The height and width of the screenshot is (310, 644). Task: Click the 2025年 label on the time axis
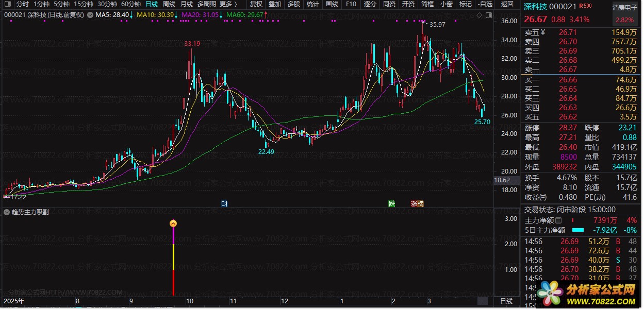[x=14, y=301]
